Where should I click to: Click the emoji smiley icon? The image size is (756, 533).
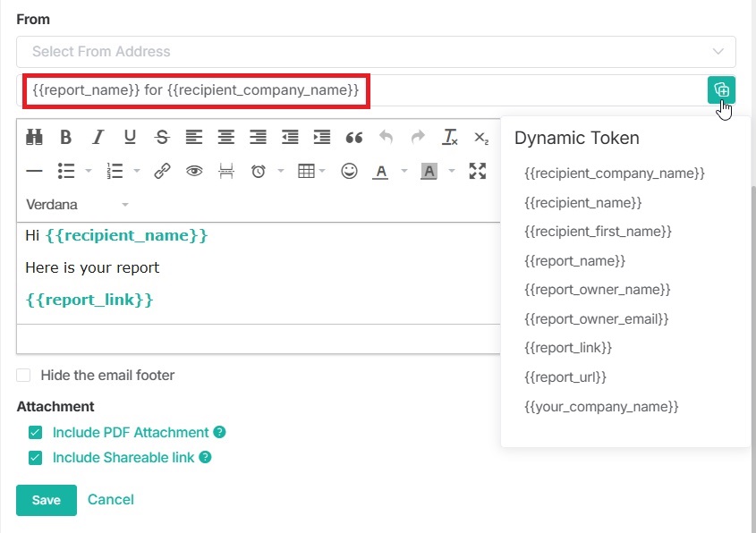point(350,171)
